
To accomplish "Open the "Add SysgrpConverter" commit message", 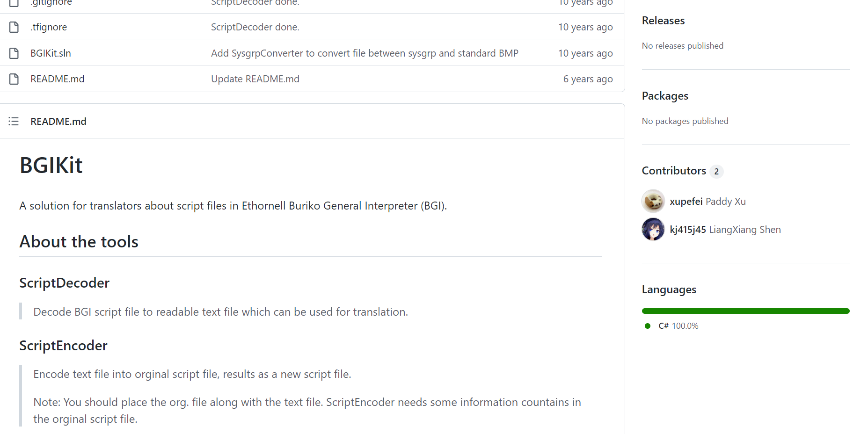I will click(x=365, y=53).
